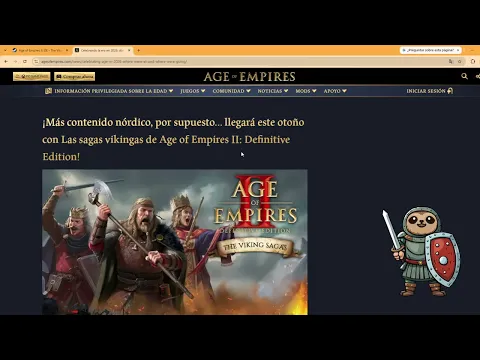The image size is (480, 360).
Task: Click Iniciar sesión link
Action: 426,91
